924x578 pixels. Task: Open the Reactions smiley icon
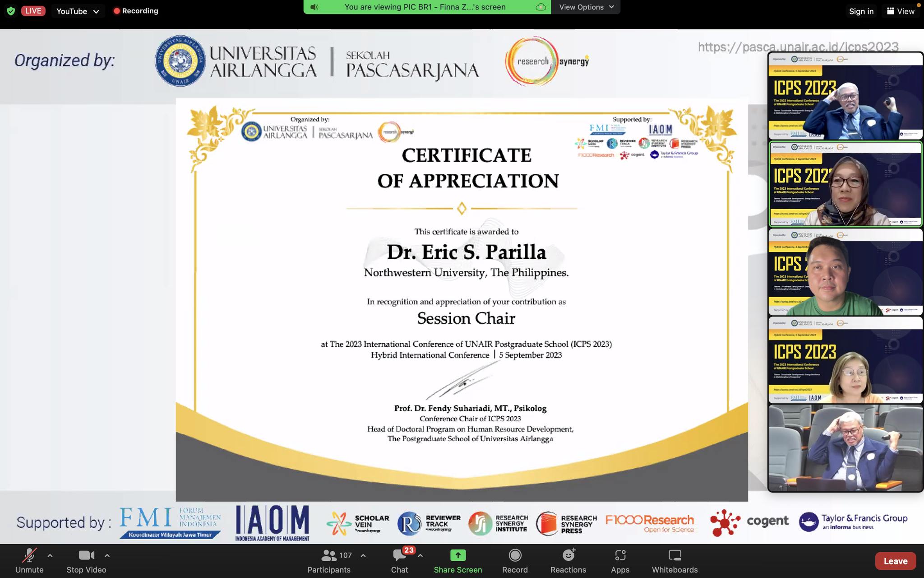tap(568, 555)
